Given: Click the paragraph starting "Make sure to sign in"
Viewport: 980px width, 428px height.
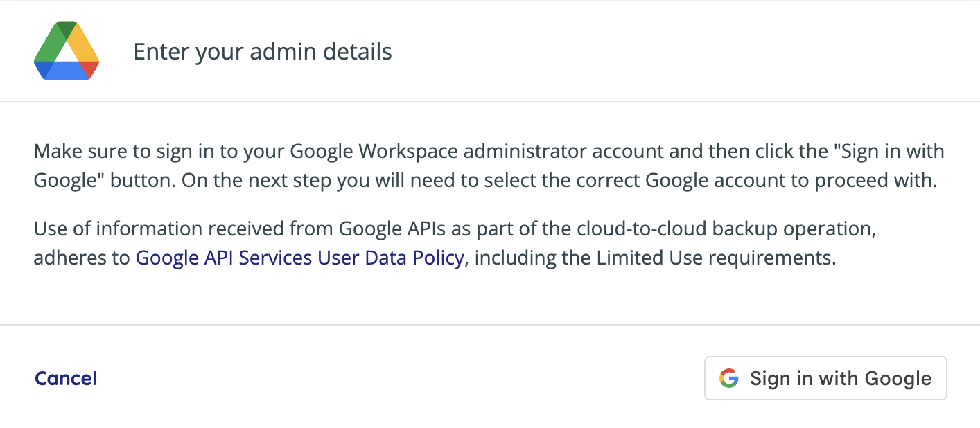Looking at the screenshot, I should coord(489,166).
